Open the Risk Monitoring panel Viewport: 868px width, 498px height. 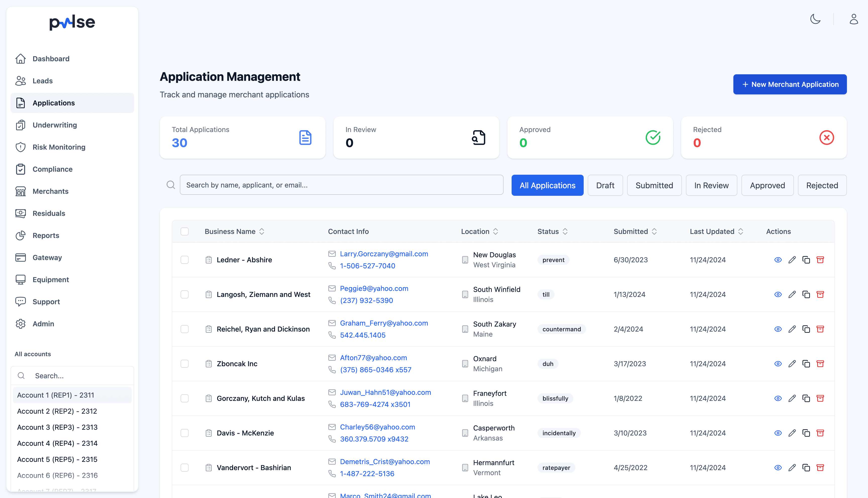tap(59, 147)
